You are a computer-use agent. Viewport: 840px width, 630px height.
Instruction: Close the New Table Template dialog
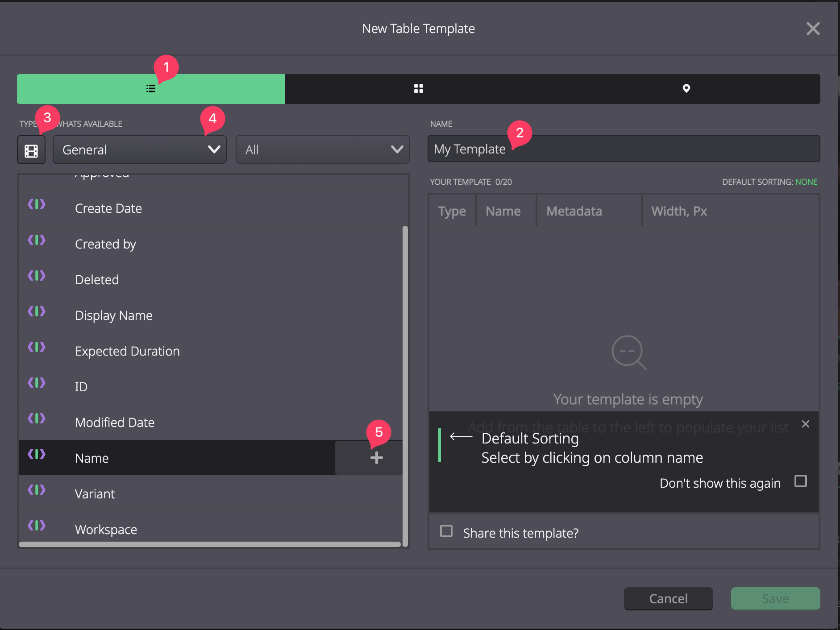[x=813, y=29]
